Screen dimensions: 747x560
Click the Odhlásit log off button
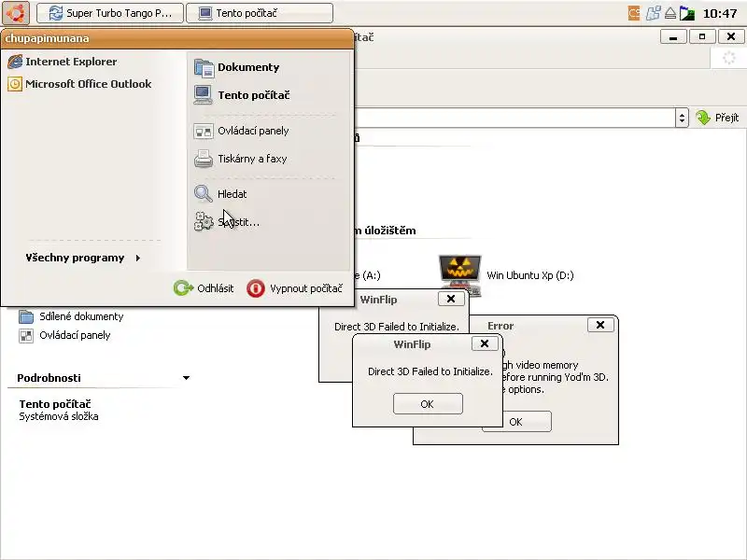click(204, 288)
